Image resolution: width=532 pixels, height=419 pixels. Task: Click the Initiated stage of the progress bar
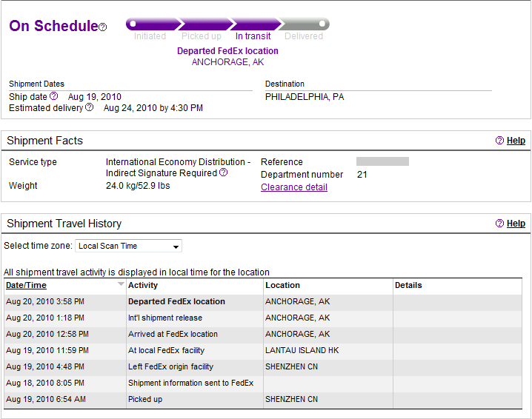tap(152, 24)
